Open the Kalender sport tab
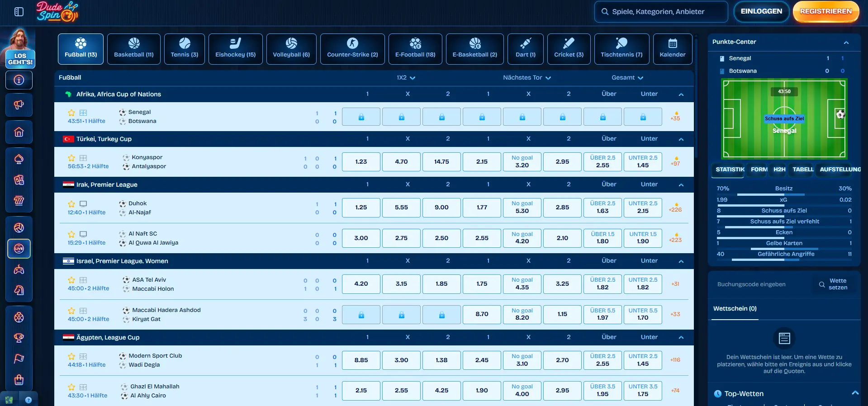868x406 pixels. click(673, 49)
